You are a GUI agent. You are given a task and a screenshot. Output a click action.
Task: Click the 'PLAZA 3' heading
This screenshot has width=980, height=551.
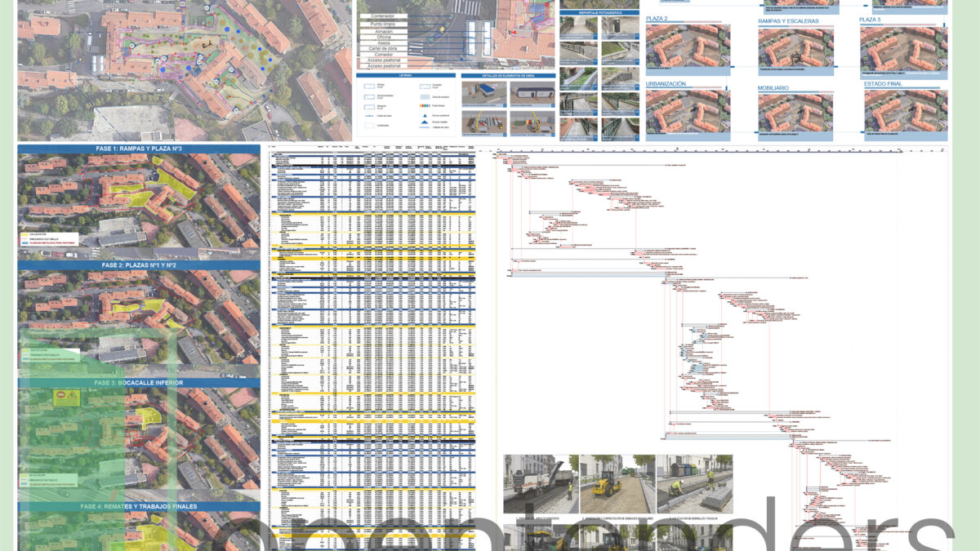click(x=871, y=19)
